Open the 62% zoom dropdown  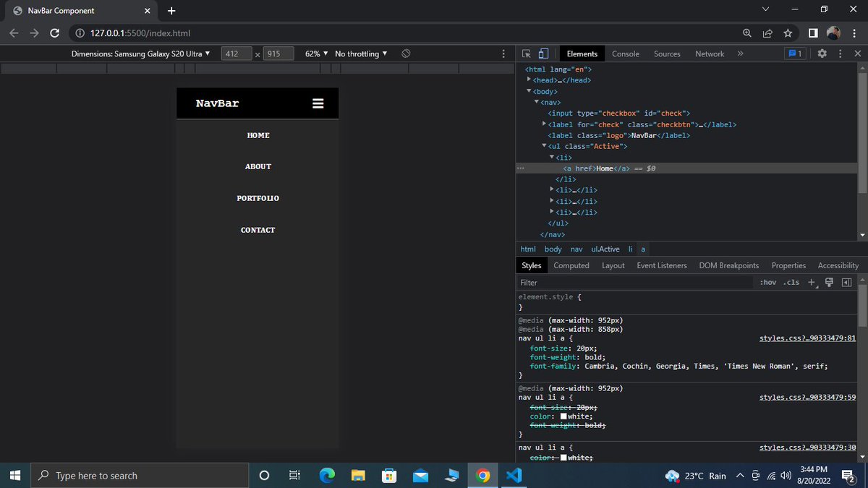(316, 53)
